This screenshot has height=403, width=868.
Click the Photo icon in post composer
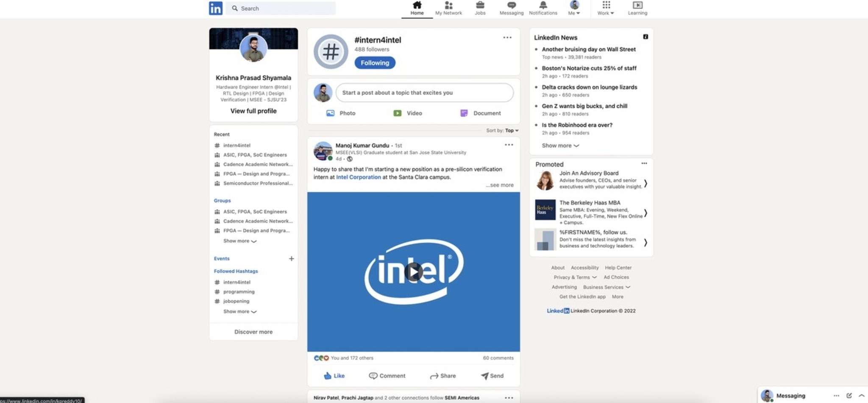[x=330, y=113]
